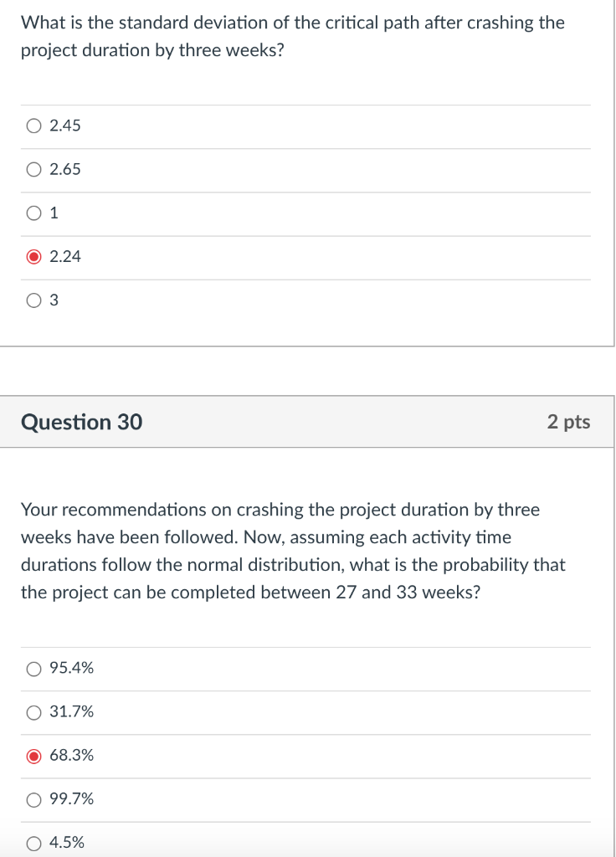616x857 pixels.
Task: Choose answer option 1
Action: point(33,213)
